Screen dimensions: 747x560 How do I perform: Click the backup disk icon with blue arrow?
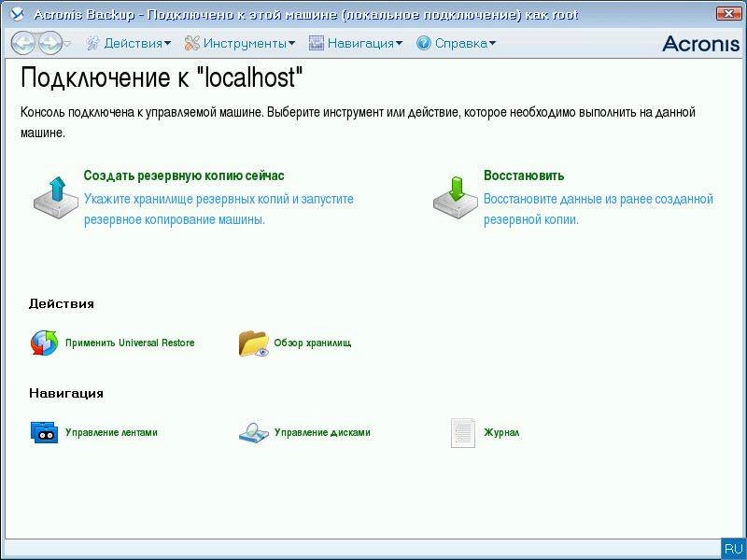pyautogui.click(x=56, y=198)
